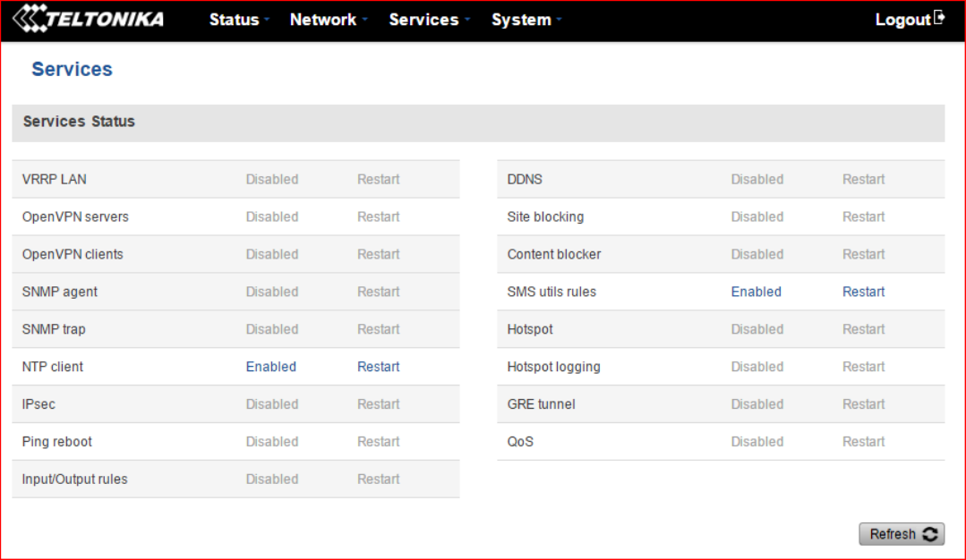Restart IPsec service
The width and height of the screenshot is (966, 560).
pos(379,404)
